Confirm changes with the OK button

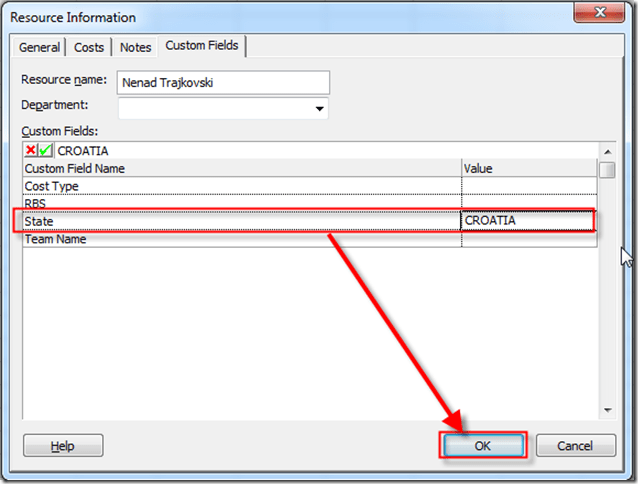pos(483,446)
